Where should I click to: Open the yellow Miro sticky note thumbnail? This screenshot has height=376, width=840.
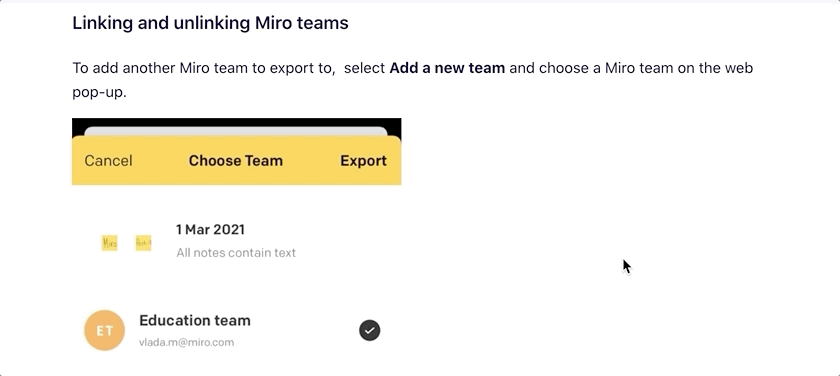pos(110,243)
